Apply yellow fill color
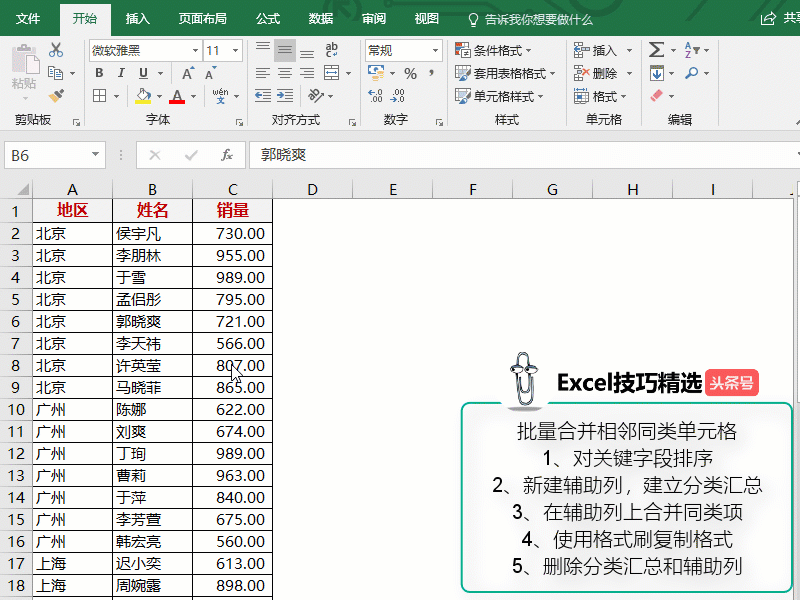Viewport: 800px width, 600px height. click(143, 95)
